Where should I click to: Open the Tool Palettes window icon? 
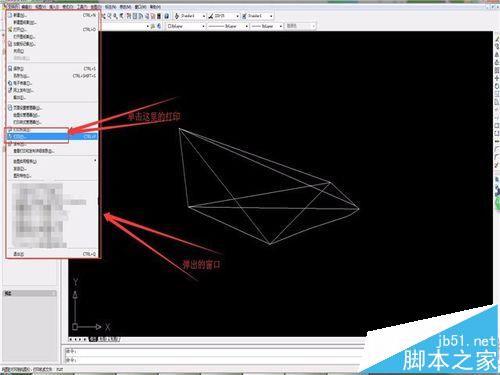click(x=141, y=16)
